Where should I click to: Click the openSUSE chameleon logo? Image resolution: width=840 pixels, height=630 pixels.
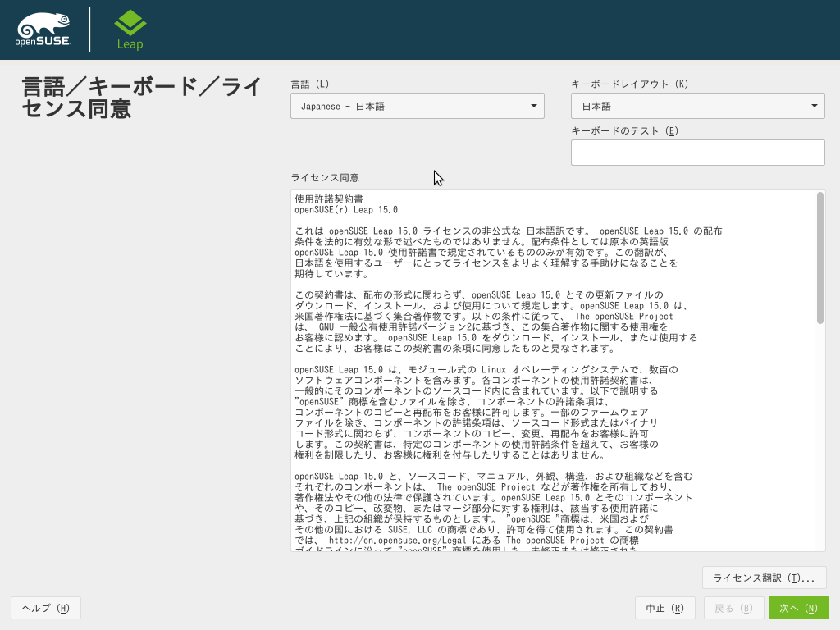(x=43, y=30)
